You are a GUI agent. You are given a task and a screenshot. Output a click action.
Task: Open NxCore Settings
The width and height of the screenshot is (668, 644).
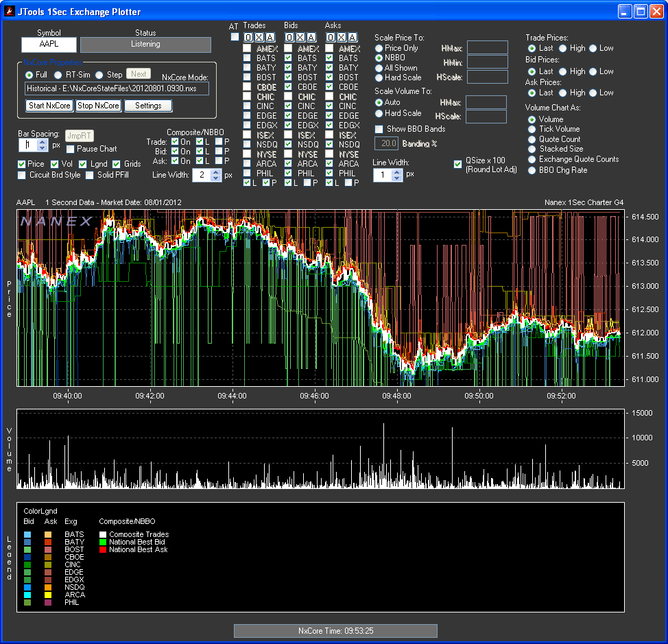(x=148, y=106)
